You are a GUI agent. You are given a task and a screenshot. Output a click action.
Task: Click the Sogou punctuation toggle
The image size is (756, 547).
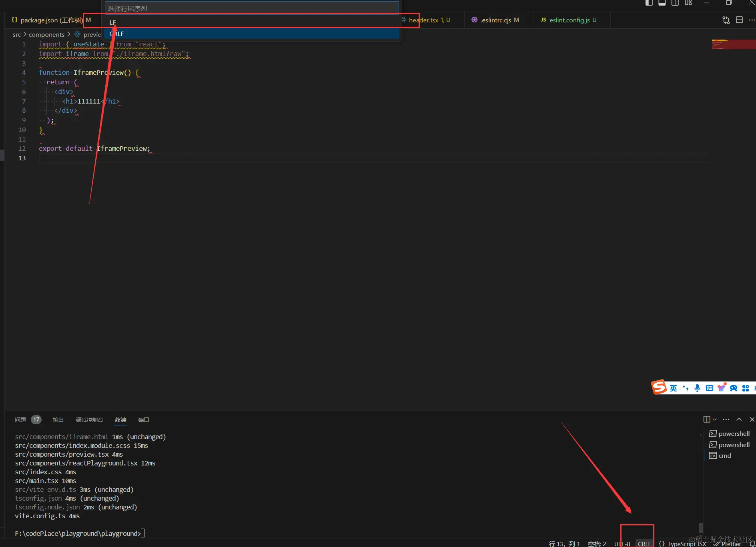pos(686,388)
